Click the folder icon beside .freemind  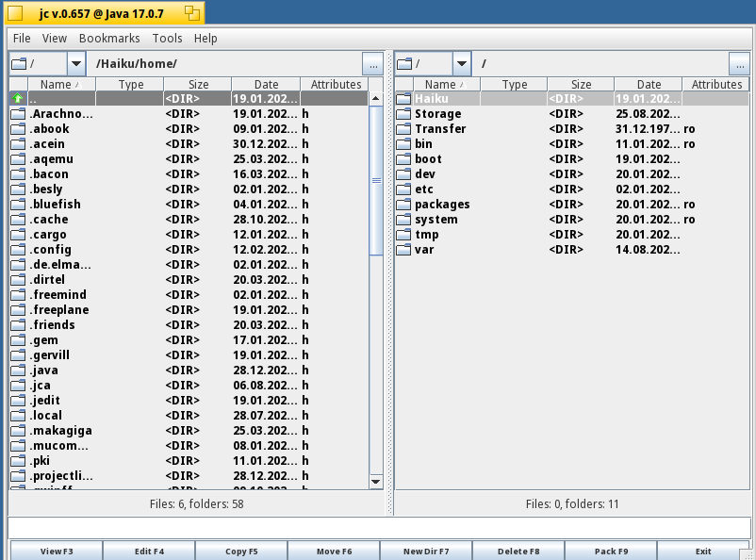click(x=18, y=295)
